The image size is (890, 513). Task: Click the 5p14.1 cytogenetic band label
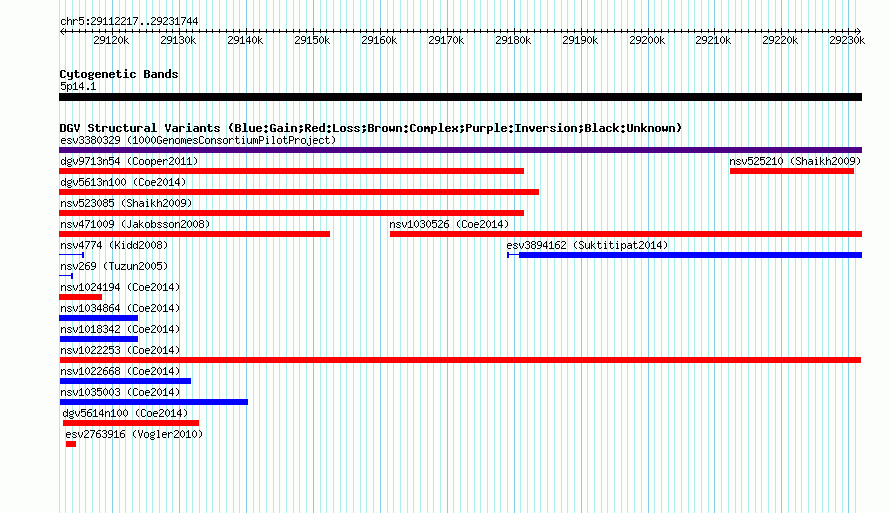click(x=78, y=86)
